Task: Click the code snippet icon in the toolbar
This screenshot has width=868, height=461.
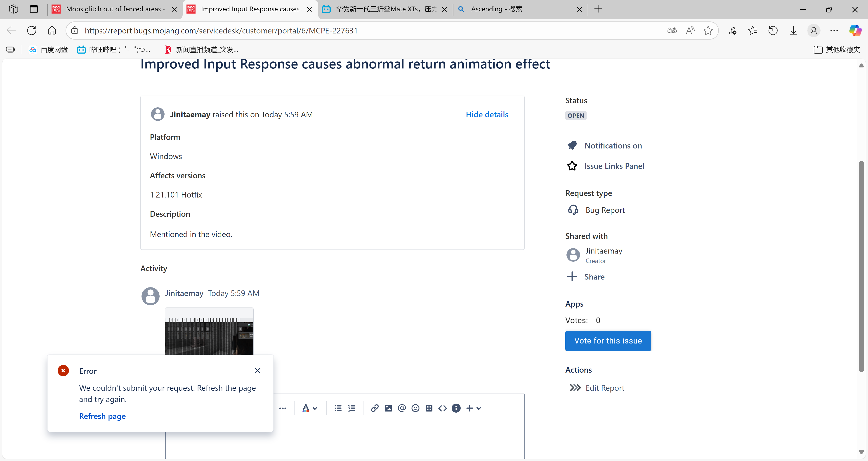Action: 442,408
